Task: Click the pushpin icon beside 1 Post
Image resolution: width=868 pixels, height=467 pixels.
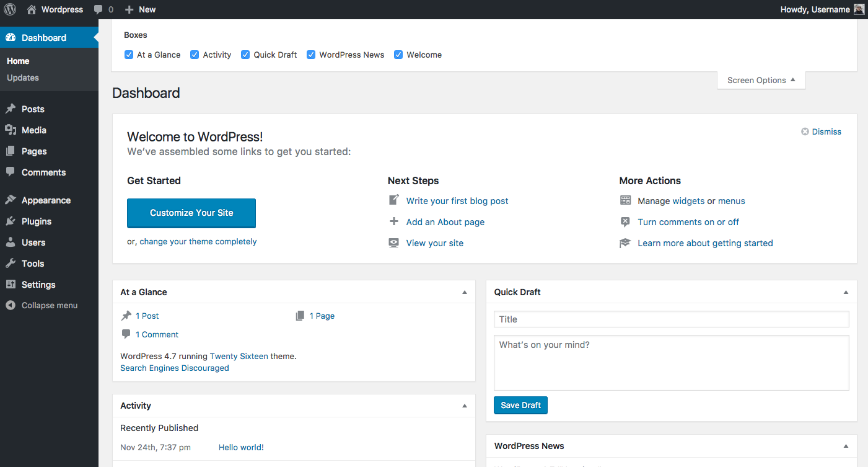Action: point(126,316)
